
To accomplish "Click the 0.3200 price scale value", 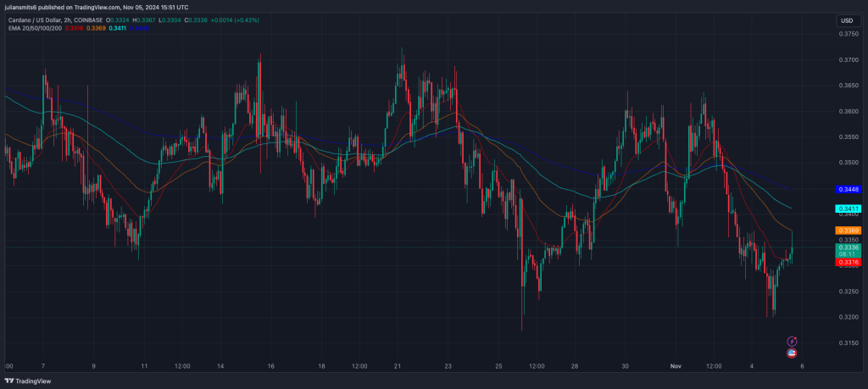I will pyautogui.click(x=849, y=317).
